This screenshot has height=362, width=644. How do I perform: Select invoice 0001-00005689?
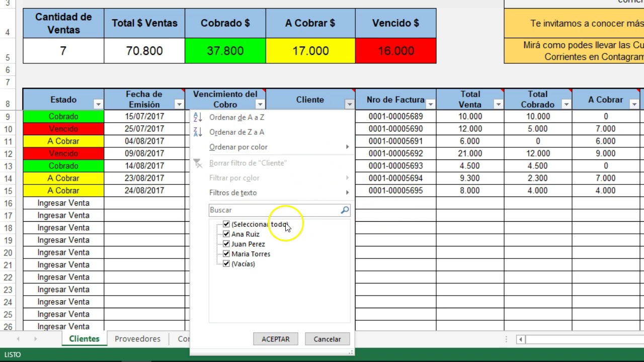[x=395, y=117]
